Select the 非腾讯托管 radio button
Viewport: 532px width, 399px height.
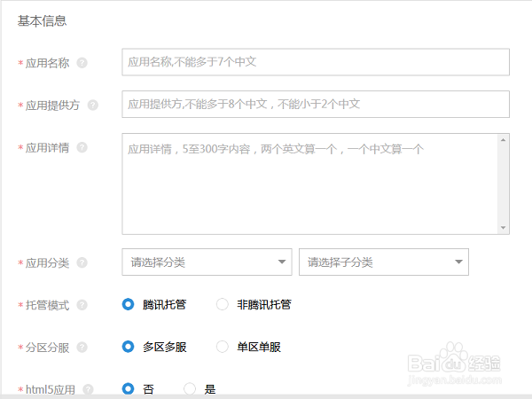[x=223, y=304]
